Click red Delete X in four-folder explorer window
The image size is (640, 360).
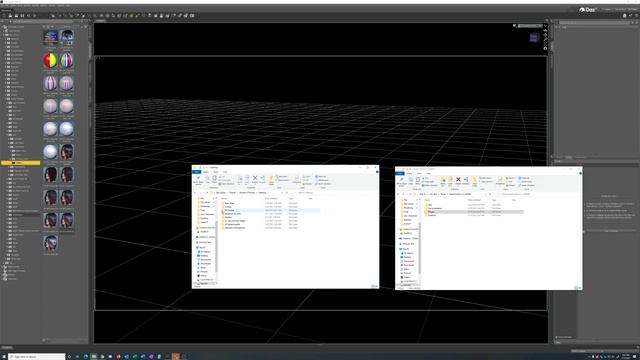[x=458, y=180]
